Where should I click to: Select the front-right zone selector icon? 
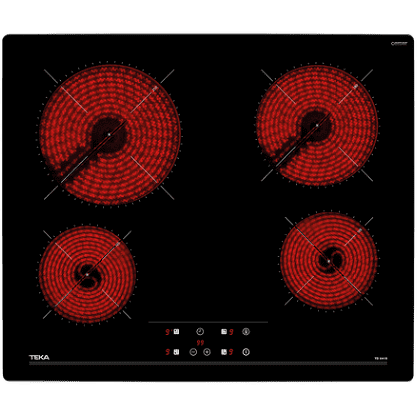(x=224, y=352)
